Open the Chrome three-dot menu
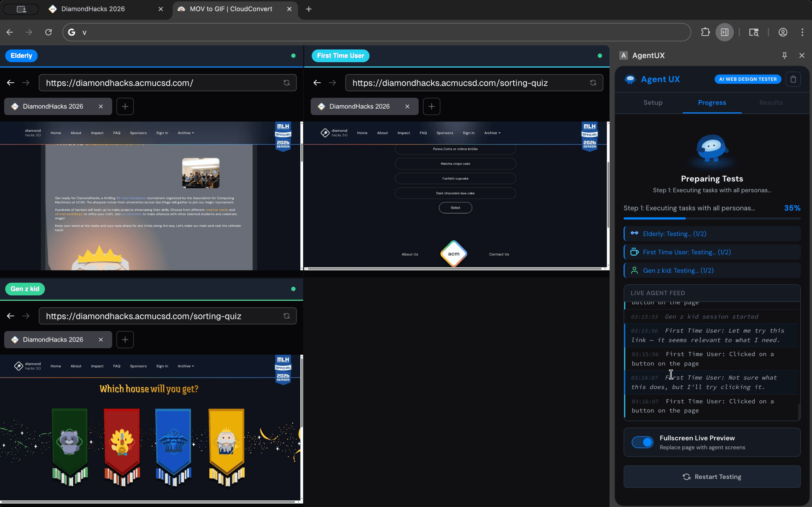This screenshot has height=507, width=812. tap(802, 32)
